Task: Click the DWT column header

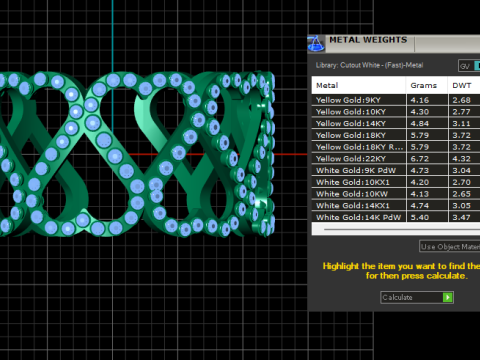Action: click(x=464, y=85)
